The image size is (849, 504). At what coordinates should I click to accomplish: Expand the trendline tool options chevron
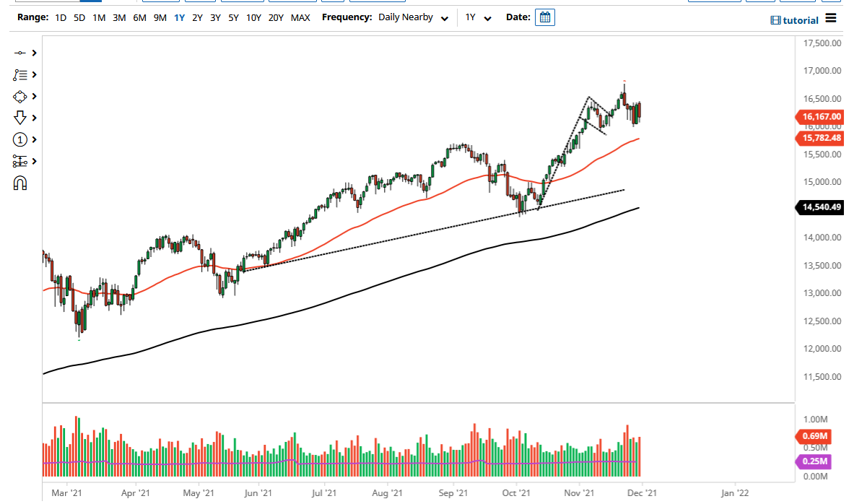33,53
